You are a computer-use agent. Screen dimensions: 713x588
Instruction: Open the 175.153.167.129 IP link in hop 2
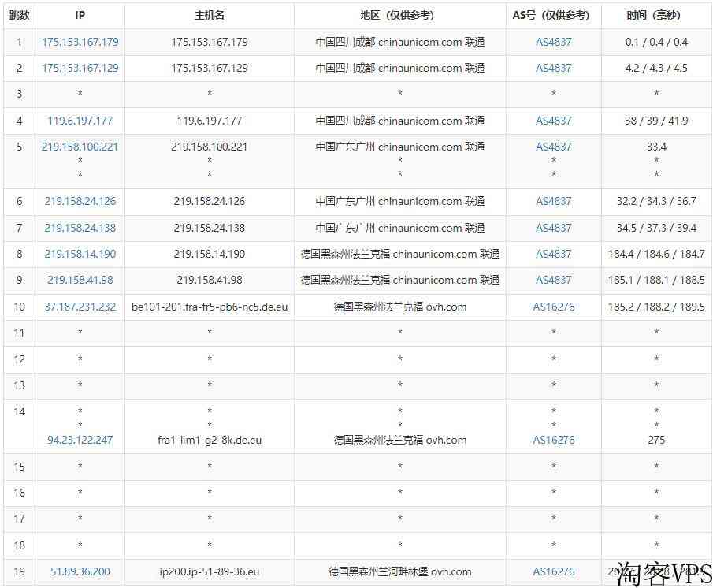click(80, 68)
